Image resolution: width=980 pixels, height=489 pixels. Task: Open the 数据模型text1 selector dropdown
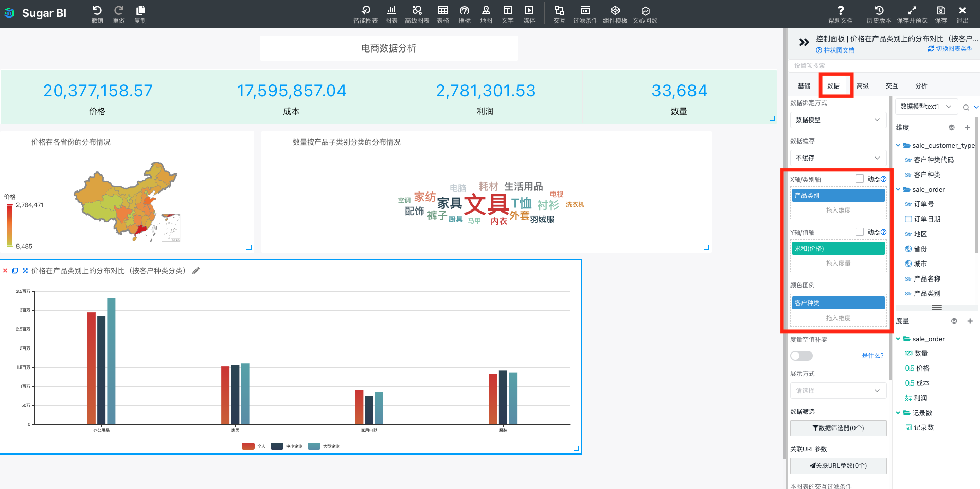(x=926, y=107)
